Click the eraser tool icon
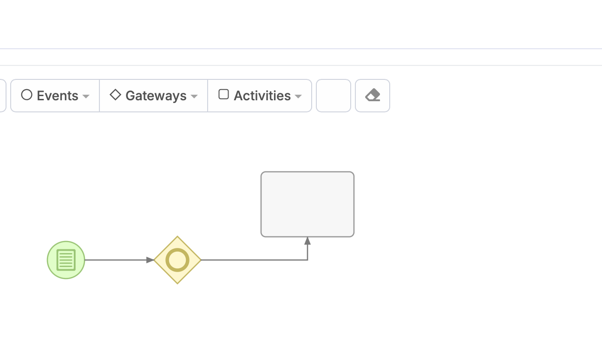This screenshot has height=364, width=602. [373, 96]
